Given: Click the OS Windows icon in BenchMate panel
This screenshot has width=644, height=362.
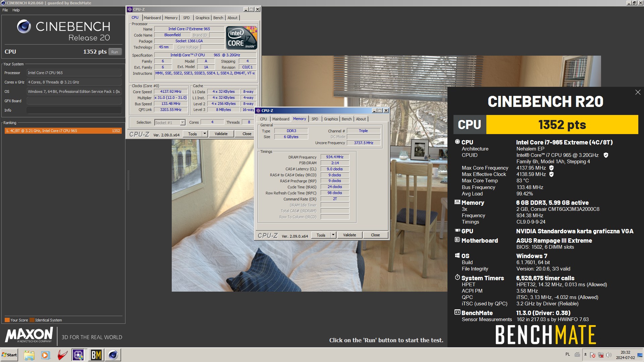Looking at the screenshot, I should (457, 255).
